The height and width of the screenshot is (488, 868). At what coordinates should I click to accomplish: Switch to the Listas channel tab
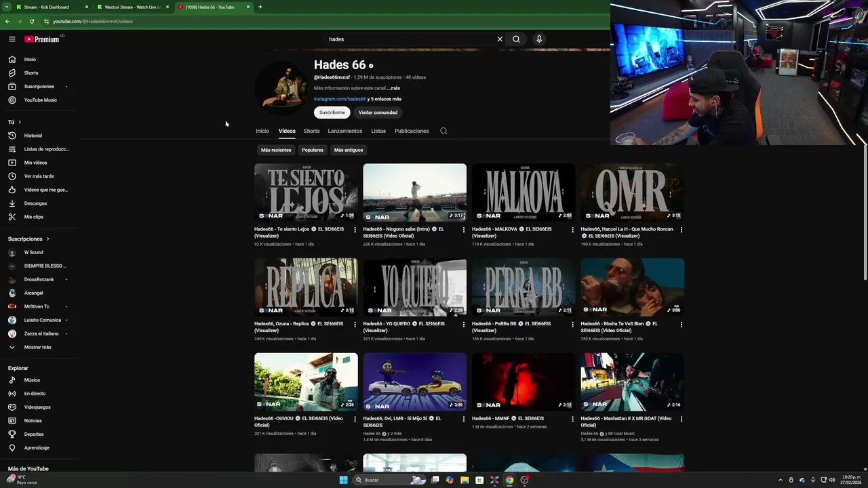(378, 131)
